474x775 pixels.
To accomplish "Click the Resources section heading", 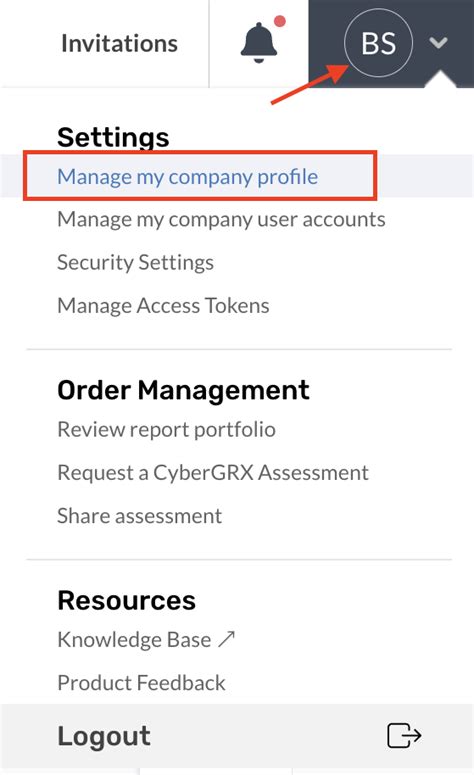I will point(127,601).
